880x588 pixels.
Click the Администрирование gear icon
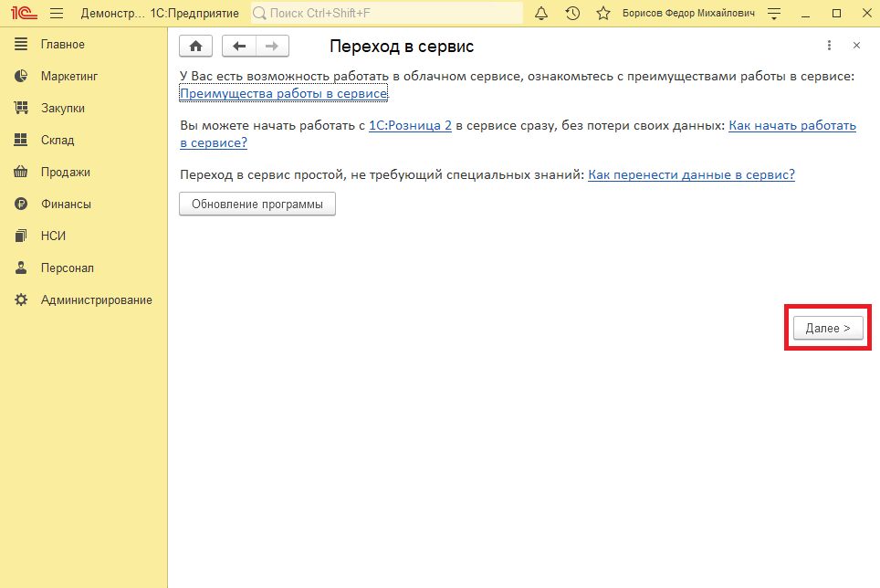pos(21,299)
